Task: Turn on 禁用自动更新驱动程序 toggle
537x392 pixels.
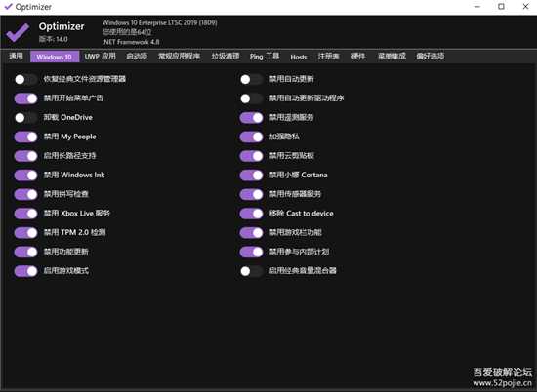Action: (x=251, y=98)
